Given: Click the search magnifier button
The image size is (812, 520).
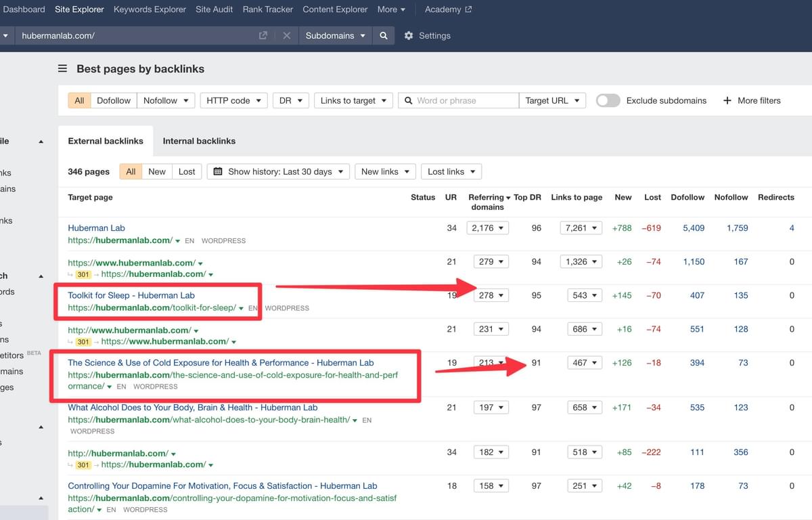Looking at the screenshot, I should click(x=384, y=36).
